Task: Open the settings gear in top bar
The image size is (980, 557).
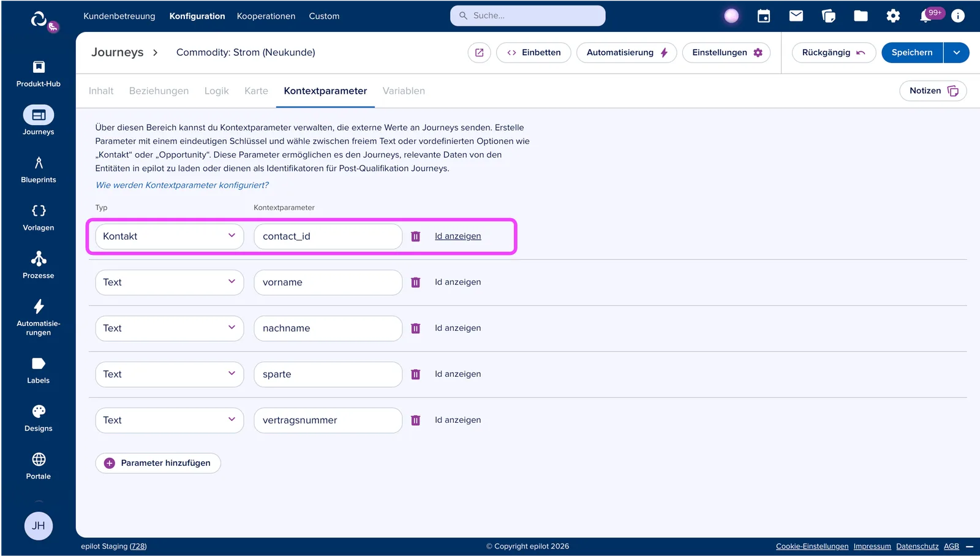Action: (x=894, y=16)
